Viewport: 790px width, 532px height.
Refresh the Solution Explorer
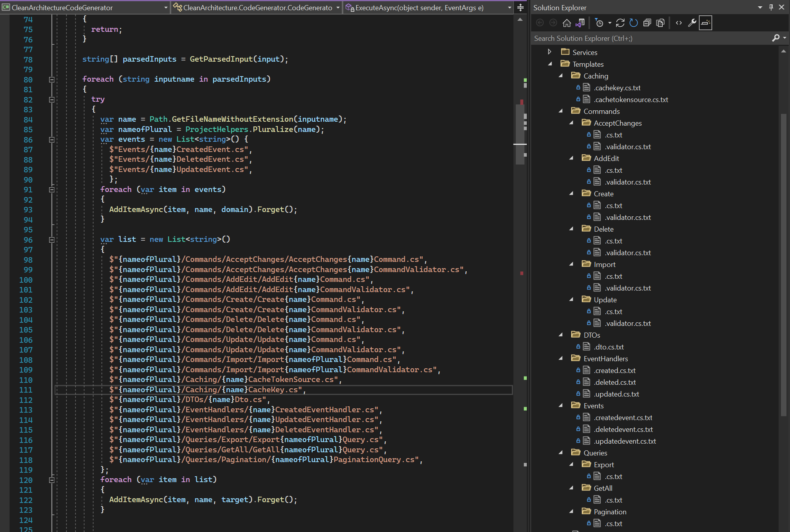pos(634,23)
